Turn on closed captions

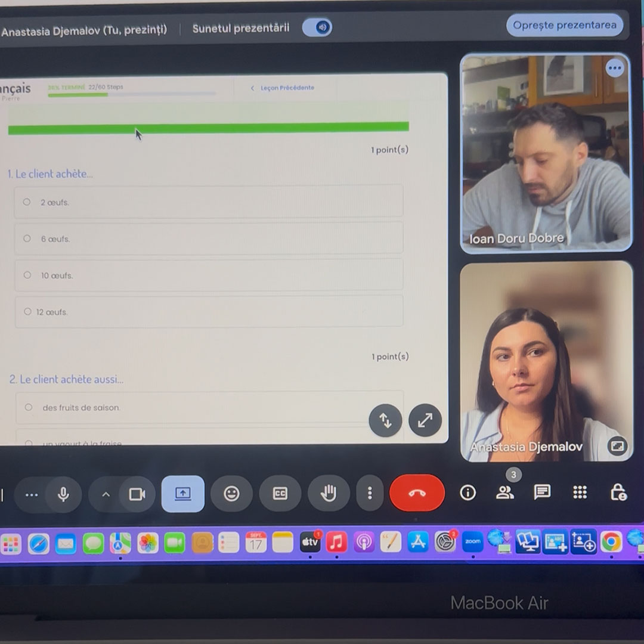click(x=280, y=493)
